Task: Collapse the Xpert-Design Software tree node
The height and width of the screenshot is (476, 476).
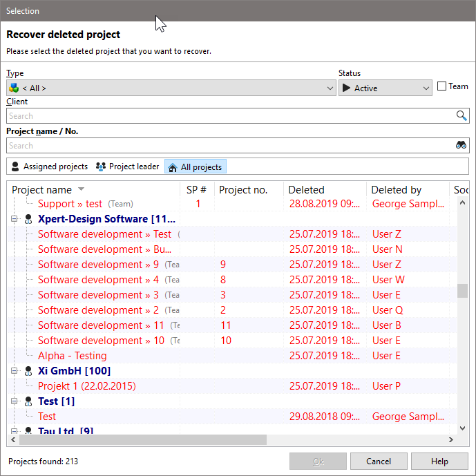Action: (15, 219)
